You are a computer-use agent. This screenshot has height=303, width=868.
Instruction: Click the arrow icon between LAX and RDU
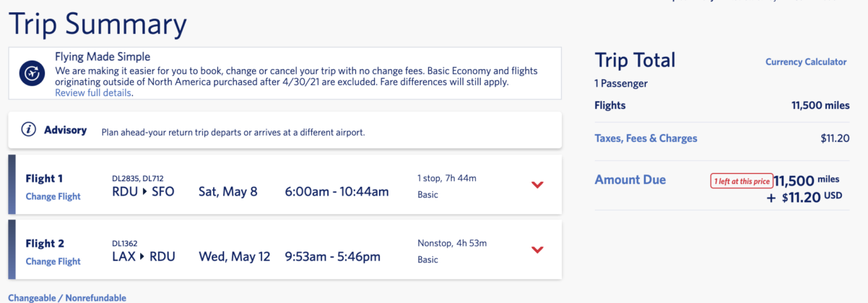(x=142, y=256)
